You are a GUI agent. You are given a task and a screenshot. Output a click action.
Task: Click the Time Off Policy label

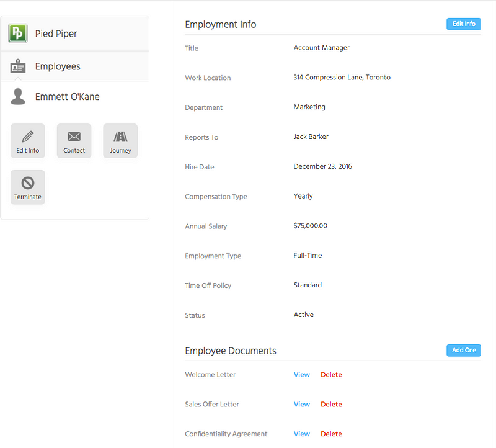point(208,286)
